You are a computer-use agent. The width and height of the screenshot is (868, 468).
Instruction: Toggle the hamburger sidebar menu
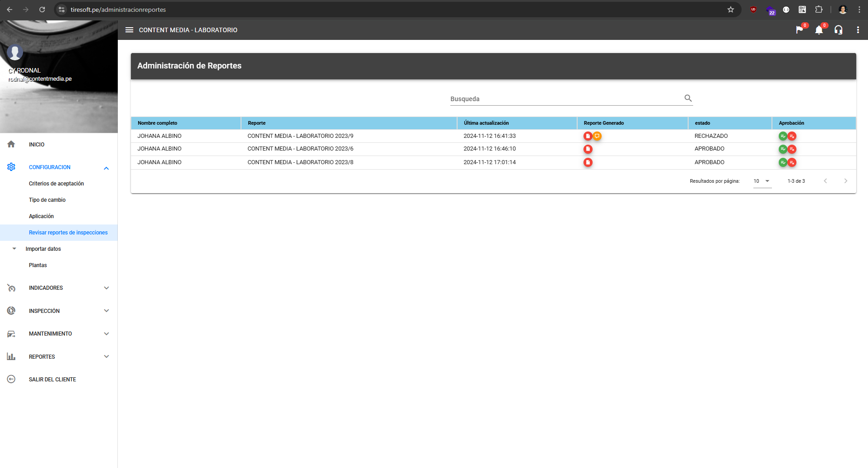(x=129, y=30)
